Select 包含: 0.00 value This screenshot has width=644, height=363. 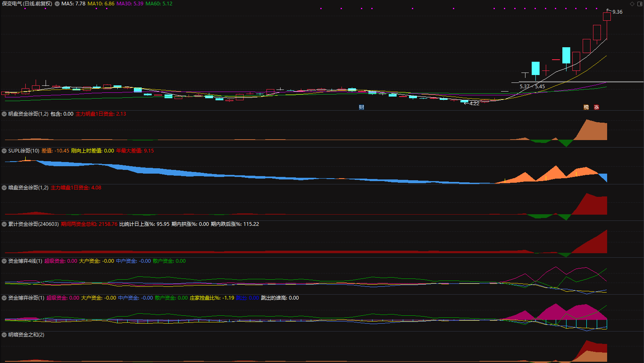(x=62, y=114)
